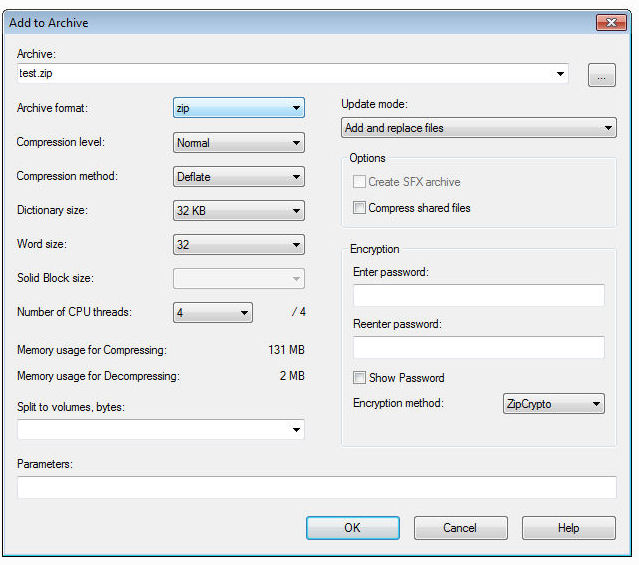
Task: Open the Compression level dropdown showing Normal
Action: click(x=239, y=143)
